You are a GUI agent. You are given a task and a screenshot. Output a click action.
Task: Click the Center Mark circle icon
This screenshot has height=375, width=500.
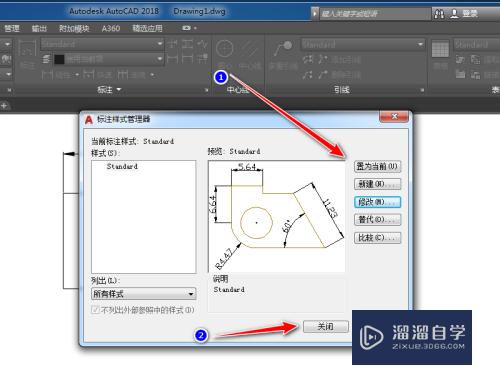tap(224, 48)
